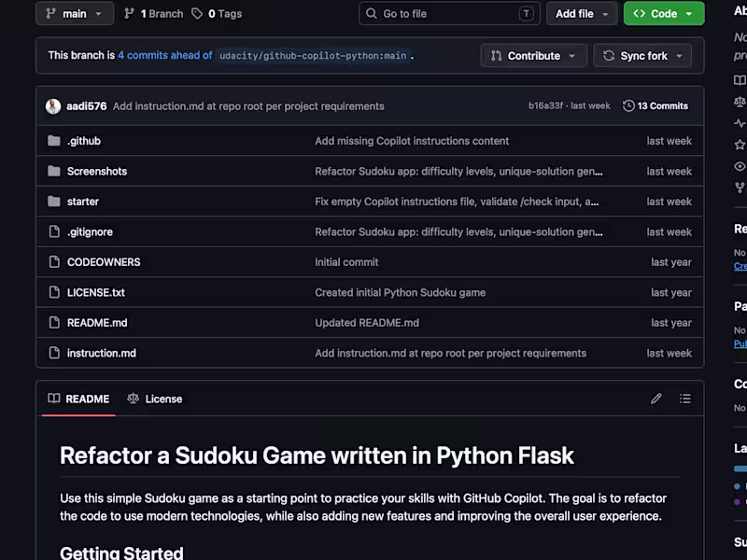The image size is (747, 560).
Task: Click the sync arrows icon in Sync fork
Action: pyautogui.click(x=609, y=56)
